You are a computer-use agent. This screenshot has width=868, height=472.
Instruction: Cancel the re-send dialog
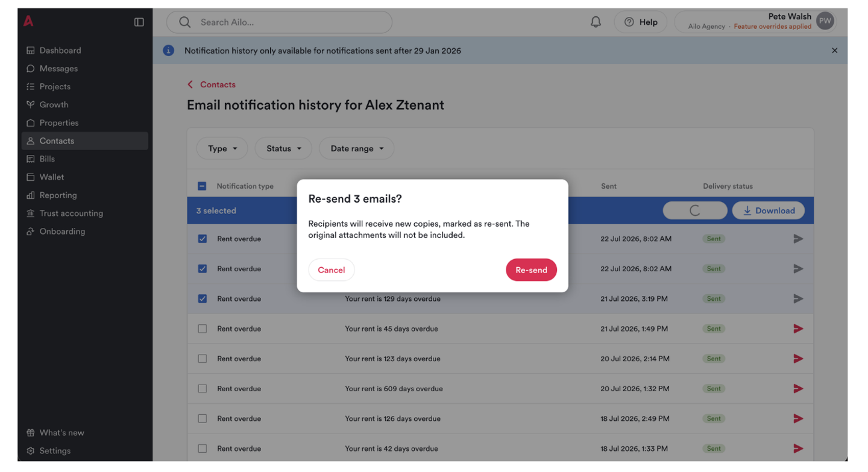(332, 270)
